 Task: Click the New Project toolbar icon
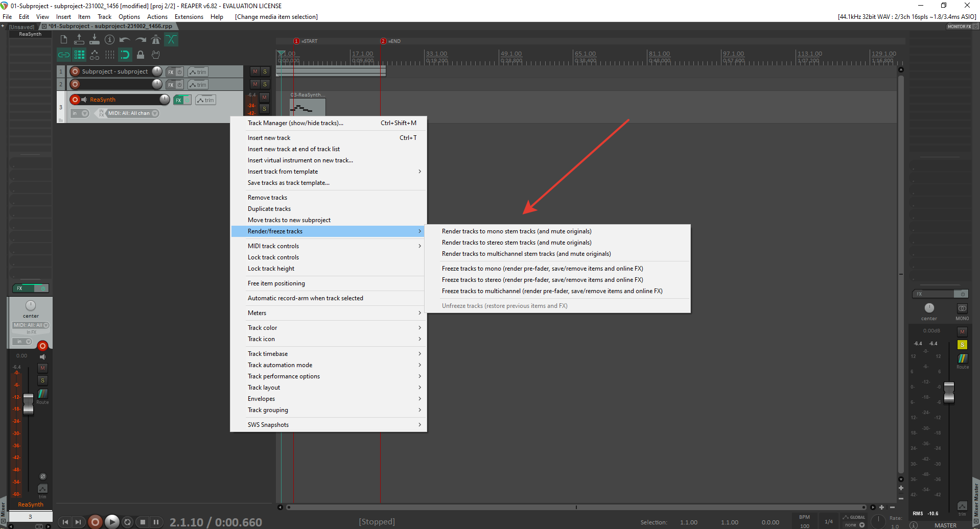[x=64, y=39]
